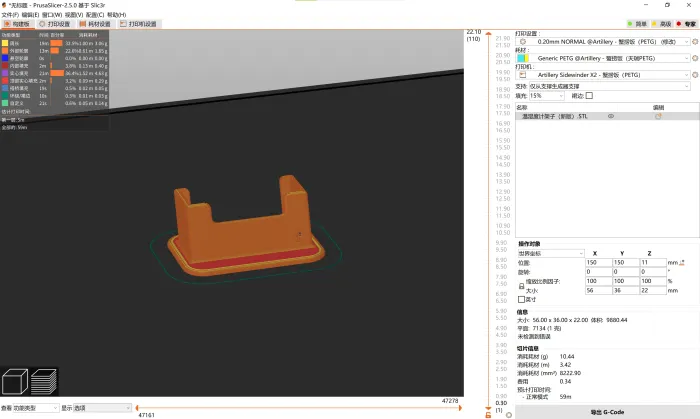The width and height of the screenshot is (700, 419).
Task: Click the object edit icon in list row
Action: (658, 116)
